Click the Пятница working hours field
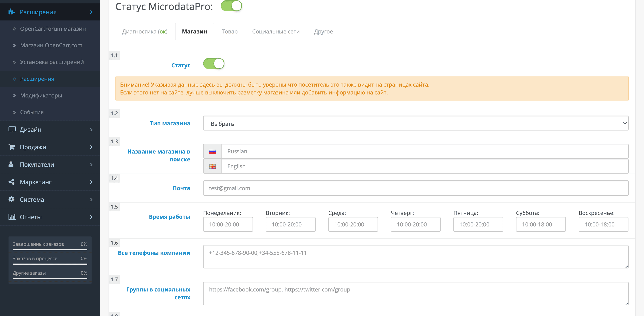 [478, 224]
